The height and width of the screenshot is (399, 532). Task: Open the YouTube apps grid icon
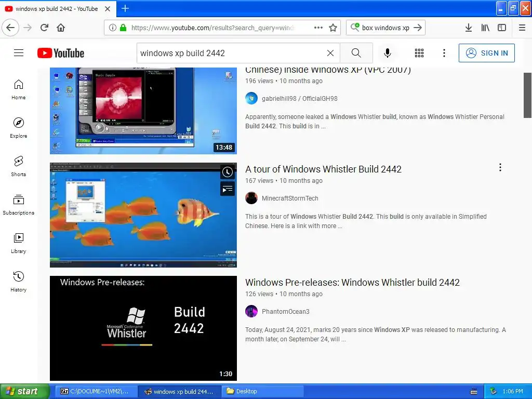pyautogui.click(x=419, y=53)
